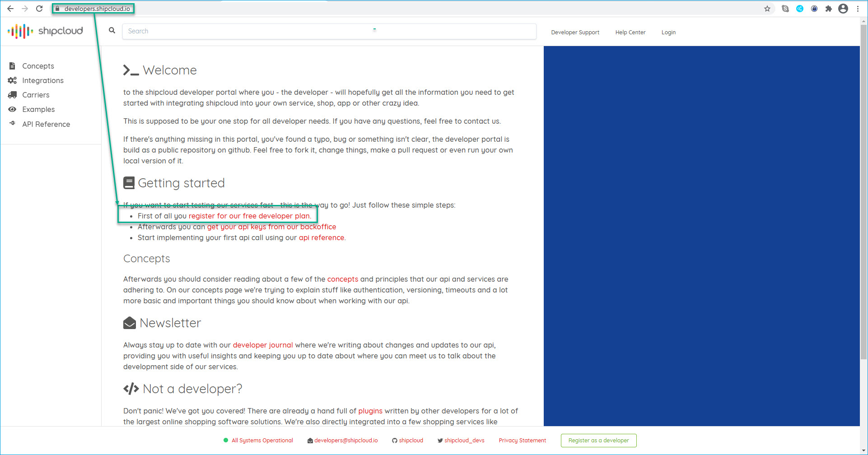Click the Concepts document icon

point(12,66)
